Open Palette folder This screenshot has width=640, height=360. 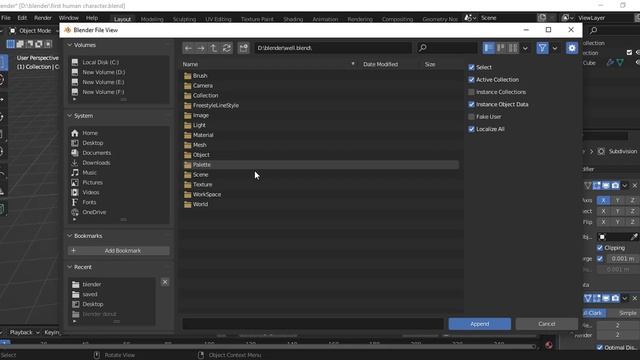pos(321,165)
